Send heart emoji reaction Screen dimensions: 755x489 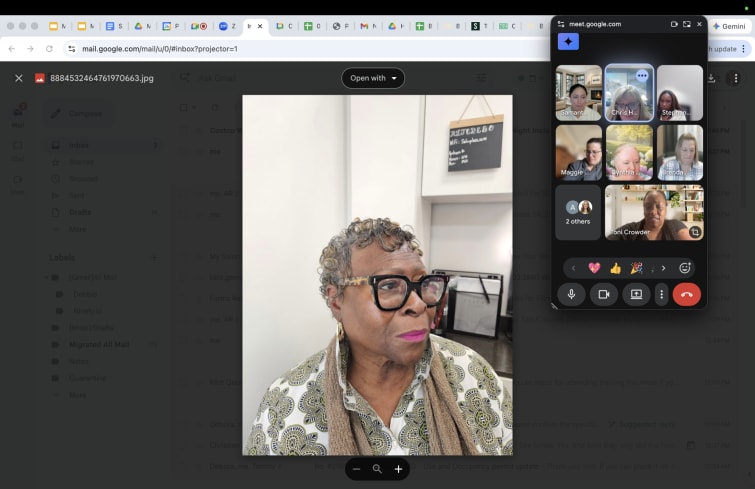click(594, 268)
